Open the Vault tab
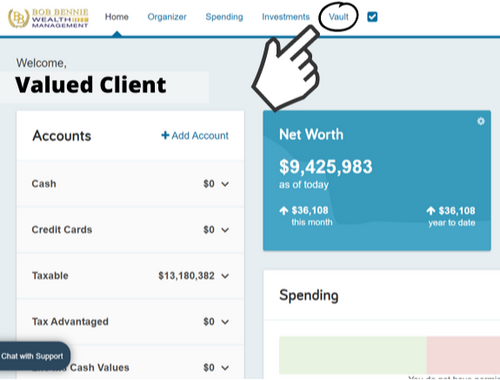The width and height of the screenshot is (500, 380). [338, 17]
